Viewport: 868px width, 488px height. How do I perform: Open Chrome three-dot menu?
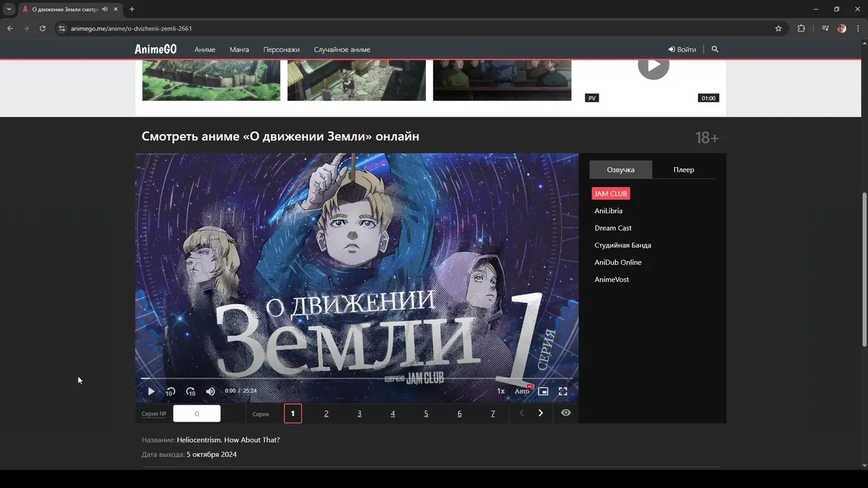click(858, 28)
